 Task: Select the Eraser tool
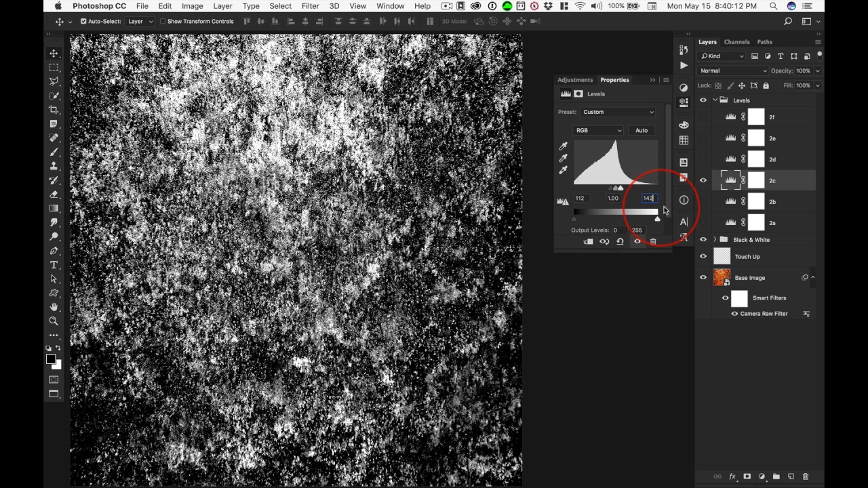[x=54, y=195]
